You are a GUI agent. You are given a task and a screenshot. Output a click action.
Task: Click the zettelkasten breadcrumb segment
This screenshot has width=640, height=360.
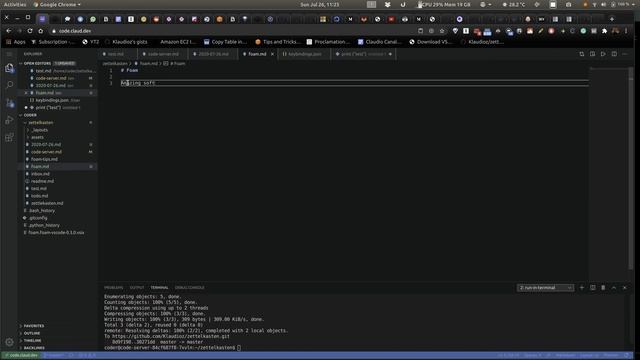pyautogui.click(x=115, y=64)
